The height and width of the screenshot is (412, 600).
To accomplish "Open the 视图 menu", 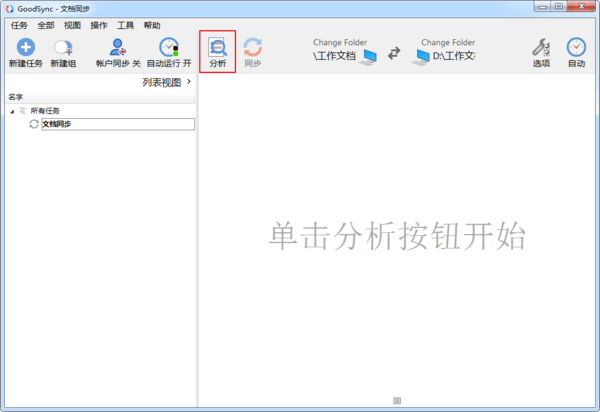I will pyautogui.click(x=72, y=25).
